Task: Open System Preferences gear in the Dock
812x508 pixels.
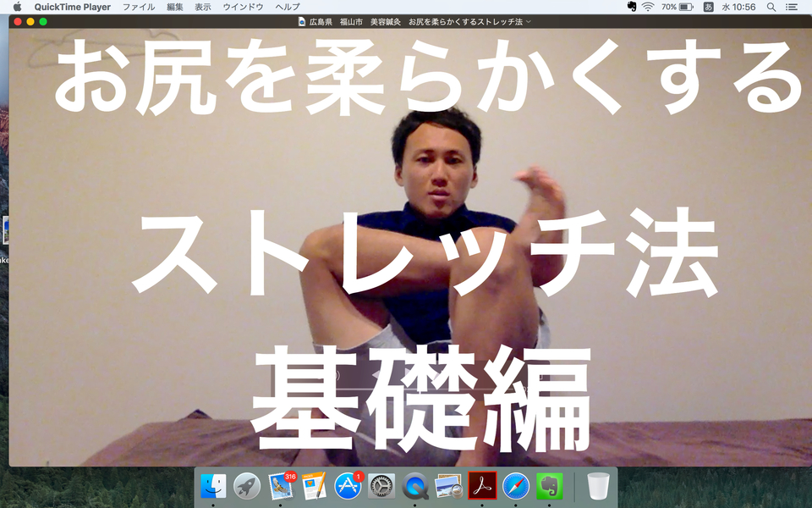Action: point(381,486)
